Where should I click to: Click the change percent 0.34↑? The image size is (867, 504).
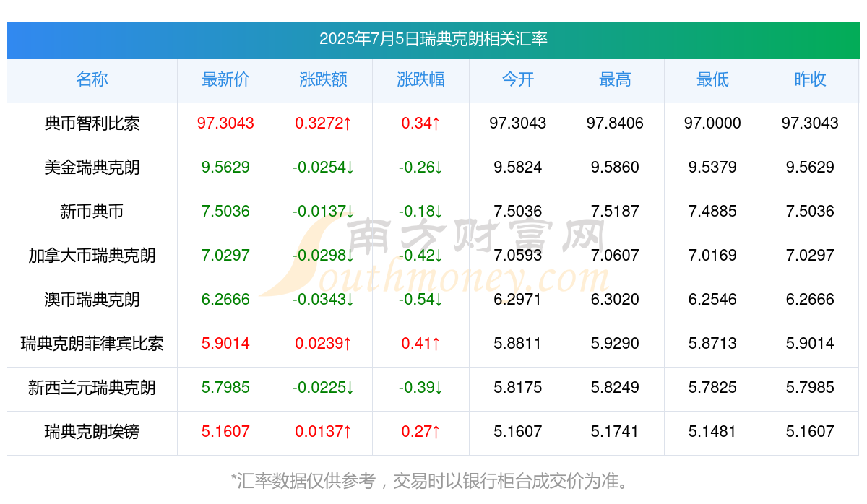coord(420,123)
